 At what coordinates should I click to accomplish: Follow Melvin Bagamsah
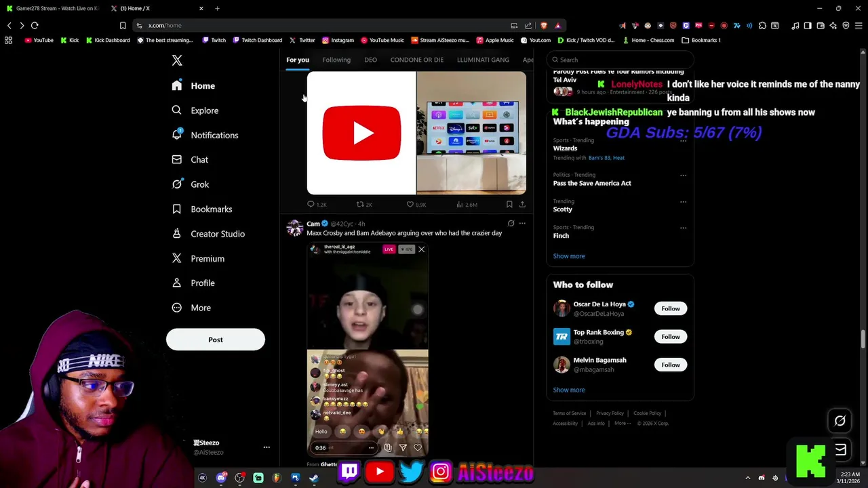tap(671, 365)
